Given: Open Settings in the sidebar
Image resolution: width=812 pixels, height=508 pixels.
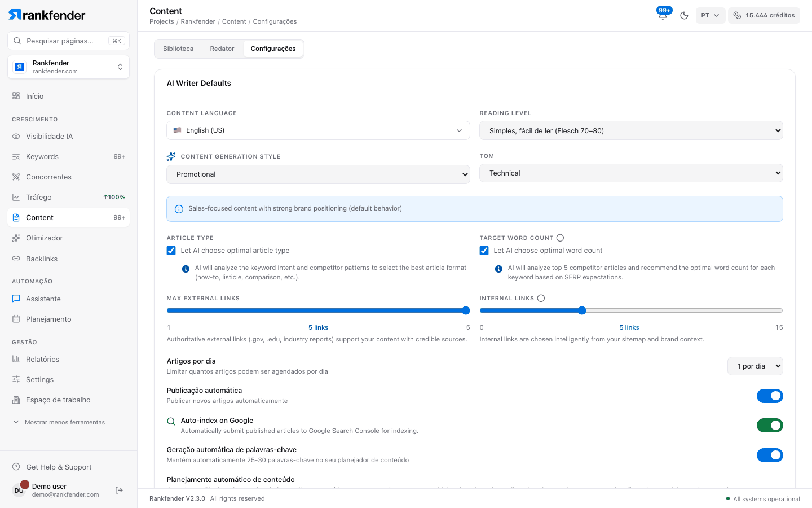Looking at the screenshot, I should click(x=68, y=379).
